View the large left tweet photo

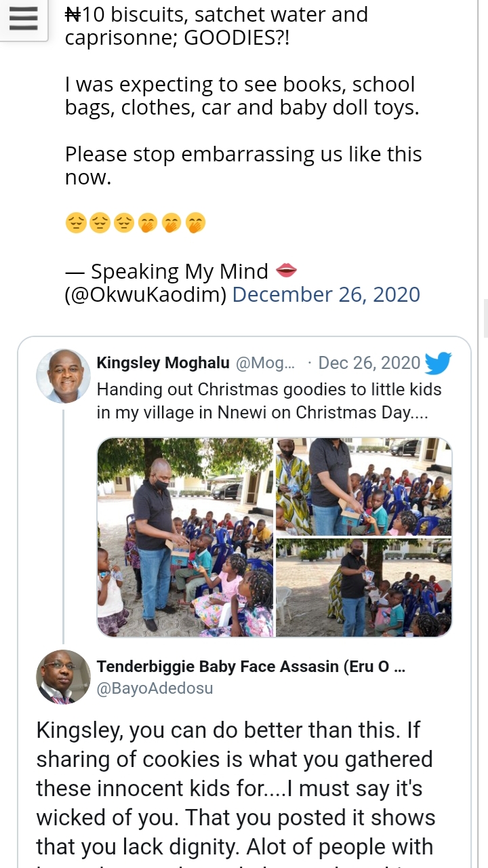185,537
